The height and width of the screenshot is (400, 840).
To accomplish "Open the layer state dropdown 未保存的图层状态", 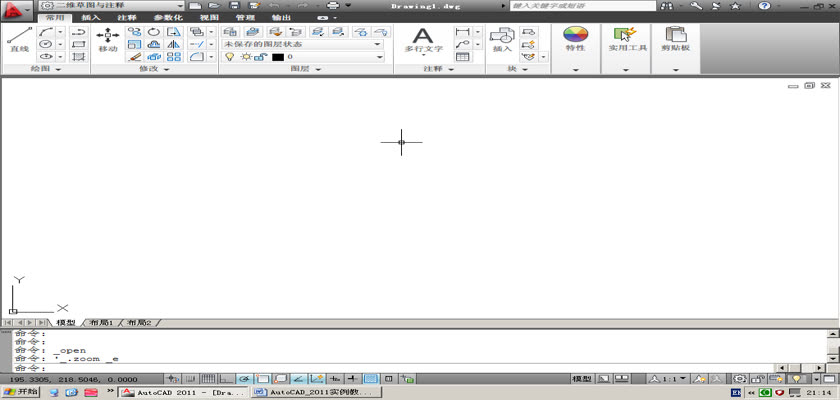I will 303,44.
